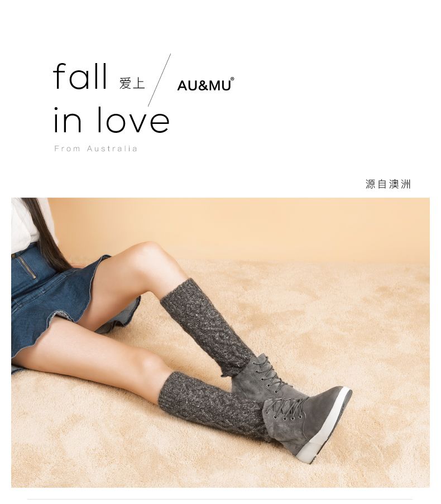Open the model product photo

220,342
